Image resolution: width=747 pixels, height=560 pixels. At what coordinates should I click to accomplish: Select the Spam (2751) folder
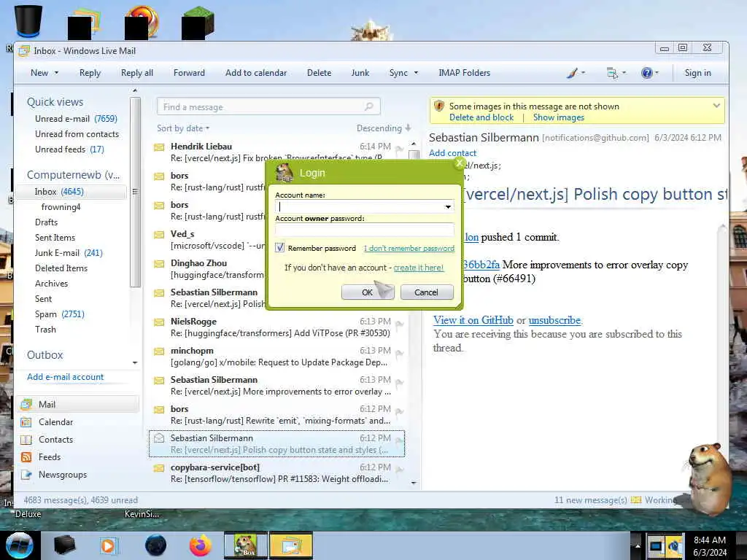click(60, 314)
